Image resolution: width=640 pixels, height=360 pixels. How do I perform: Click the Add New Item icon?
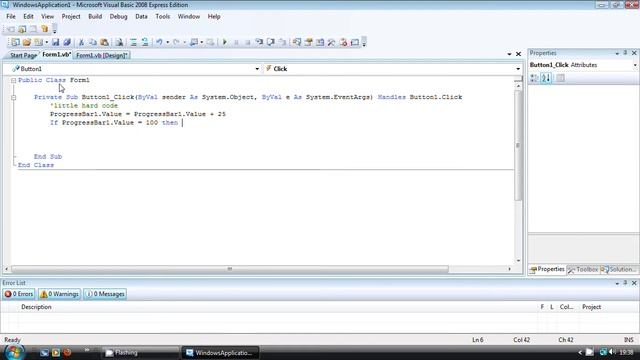pos(38,42)
